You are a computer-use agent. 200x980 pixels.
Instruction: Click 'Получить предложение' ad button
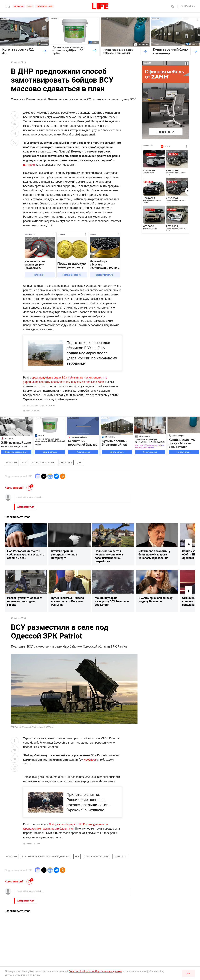[16, 452]
